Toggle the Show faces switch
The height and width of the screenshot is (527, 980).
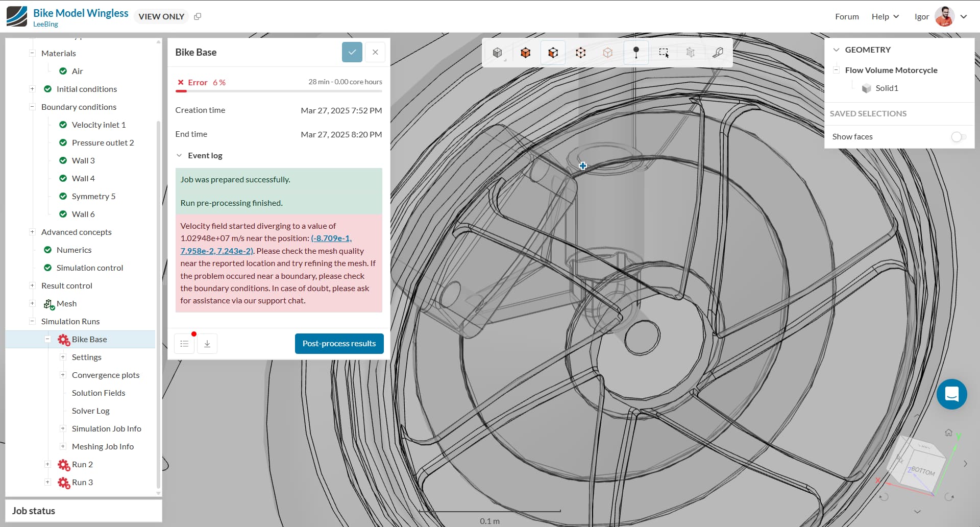[x=959, y=137]
